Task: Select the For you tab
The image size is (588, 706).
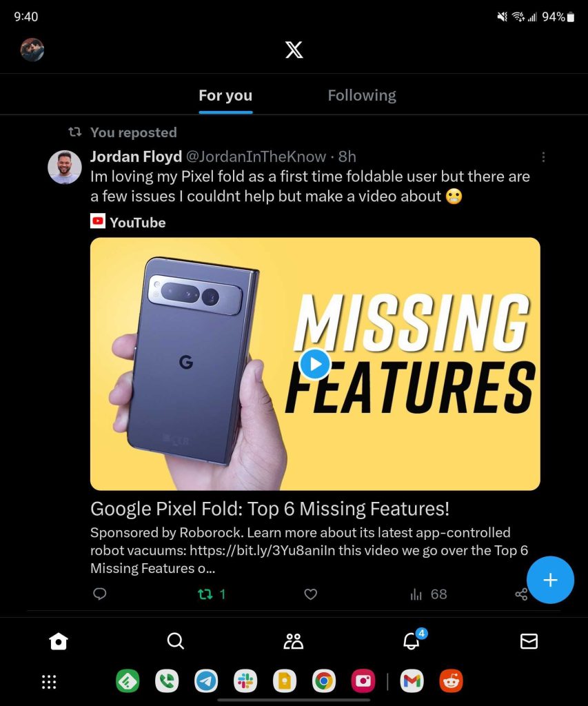Action: (225, 95)
